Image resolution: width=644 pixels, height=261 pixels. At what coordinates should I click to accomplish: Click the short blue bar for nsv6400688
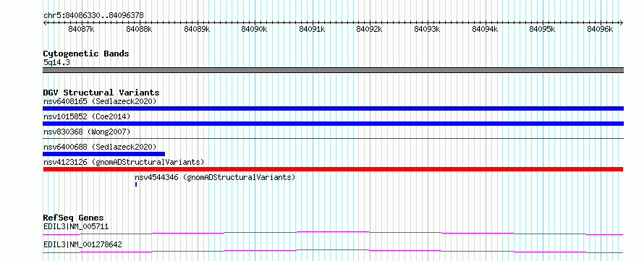(x=104, y=154)
